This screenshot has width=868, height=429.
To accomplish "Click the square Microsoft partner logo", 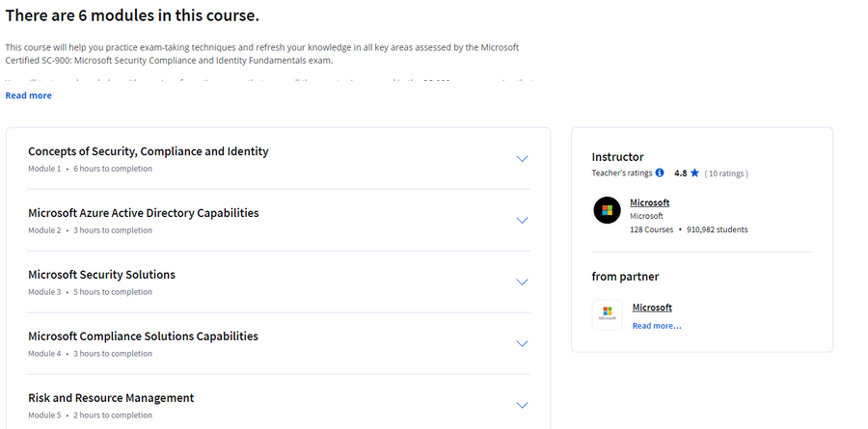I will point(608,315).
